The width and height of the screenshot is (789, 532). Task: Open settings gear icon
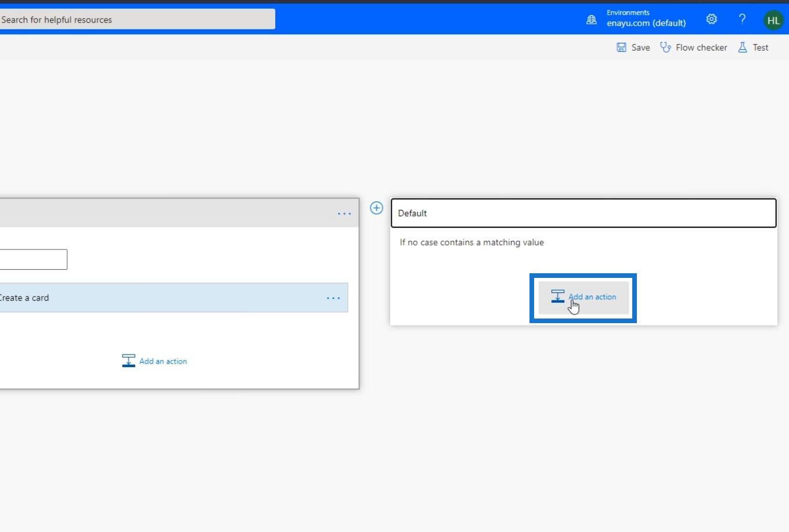coord(711,19)
